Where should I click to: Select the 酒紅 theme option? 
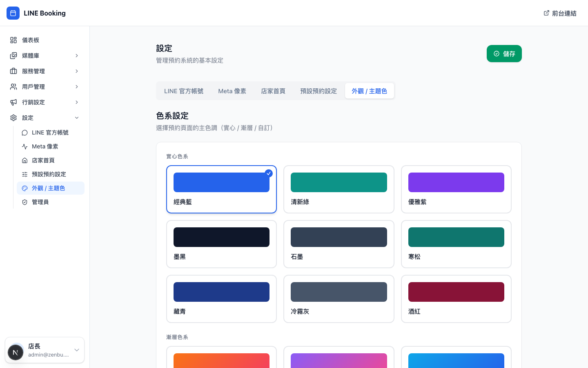tap(456, 298)
